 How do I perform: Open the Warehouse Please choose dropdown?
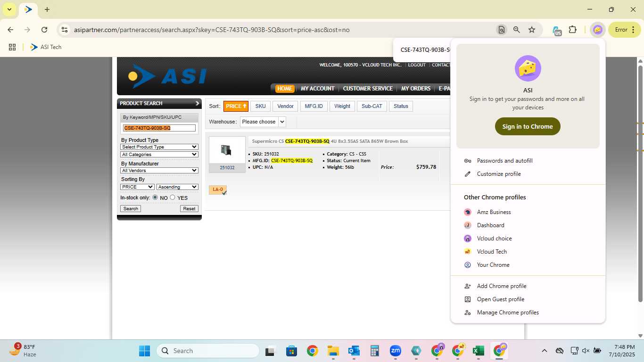pyautogui.click(x=263, y=122)
